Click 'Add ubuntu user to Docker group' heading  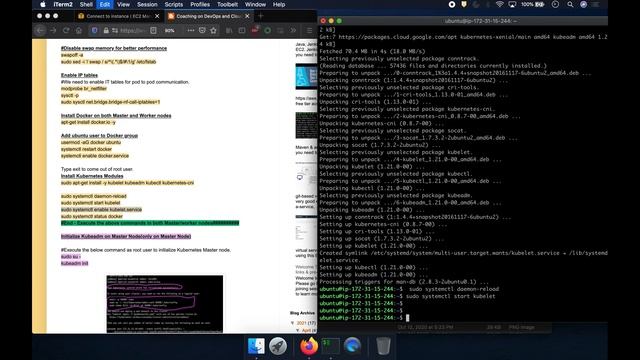point(99,136)
